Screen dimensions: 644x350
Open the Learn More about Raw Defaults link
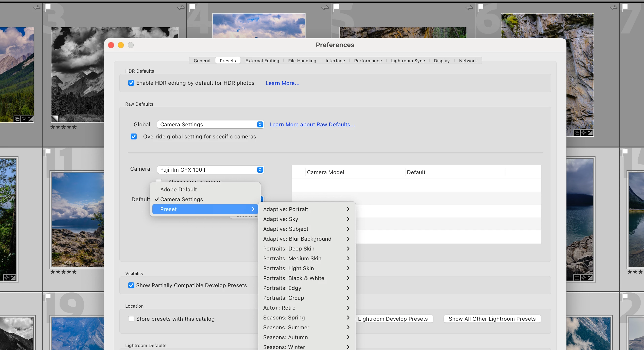coord(312,124)
